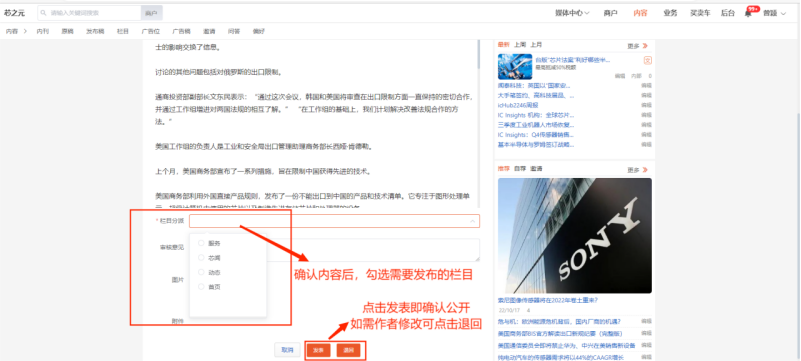Switch to the 上周 tab
The image size is (801, 361).
[x=520, y=45]
